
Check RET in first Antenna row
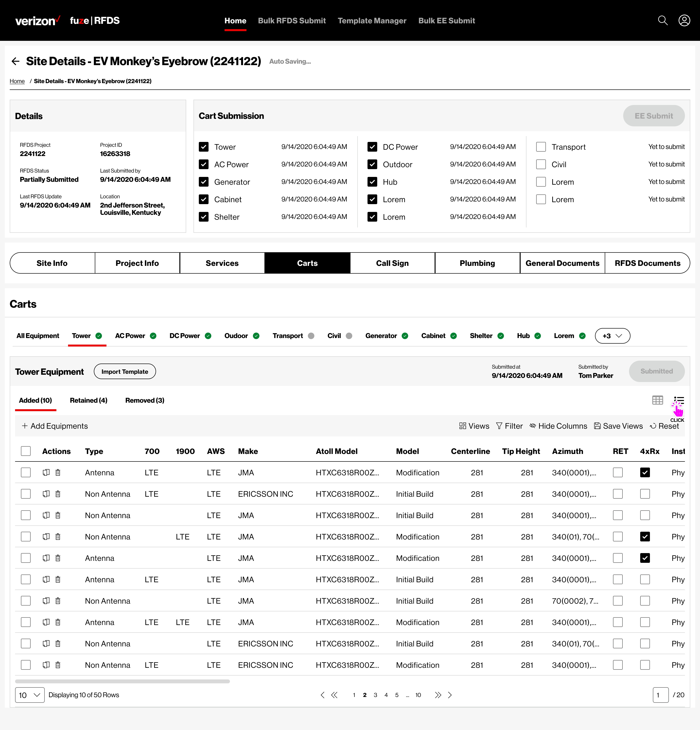(618, 472)
